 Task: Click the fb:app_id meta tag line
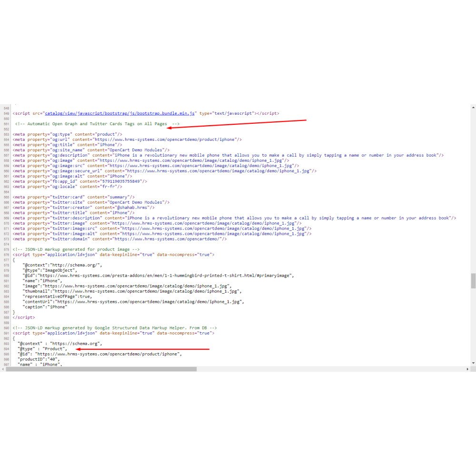pyautogui.click(x=80, y=181)
